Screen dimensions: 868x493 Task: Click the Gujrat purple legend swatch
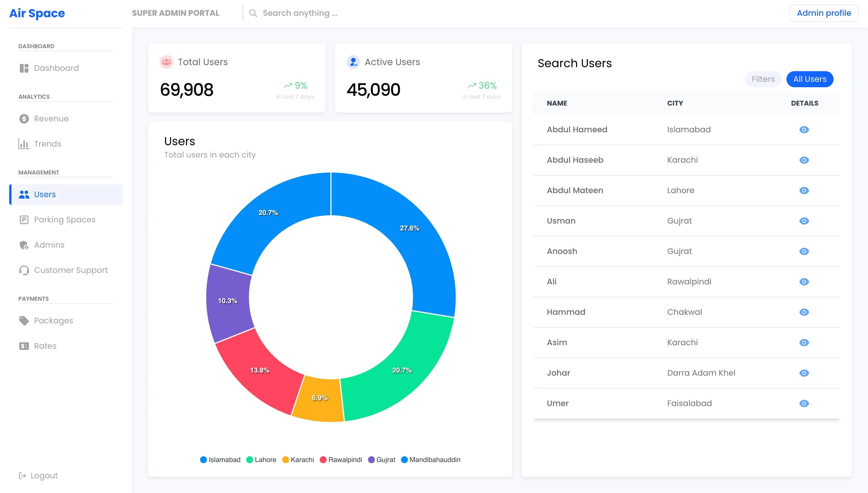pyautogui.click(x=371, y=459)
